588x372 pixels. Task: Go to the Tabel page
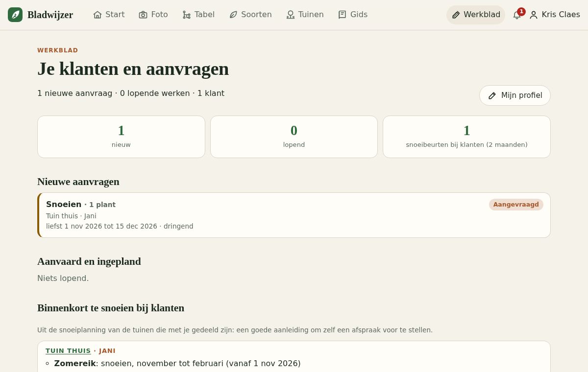(x=198, y=15)
